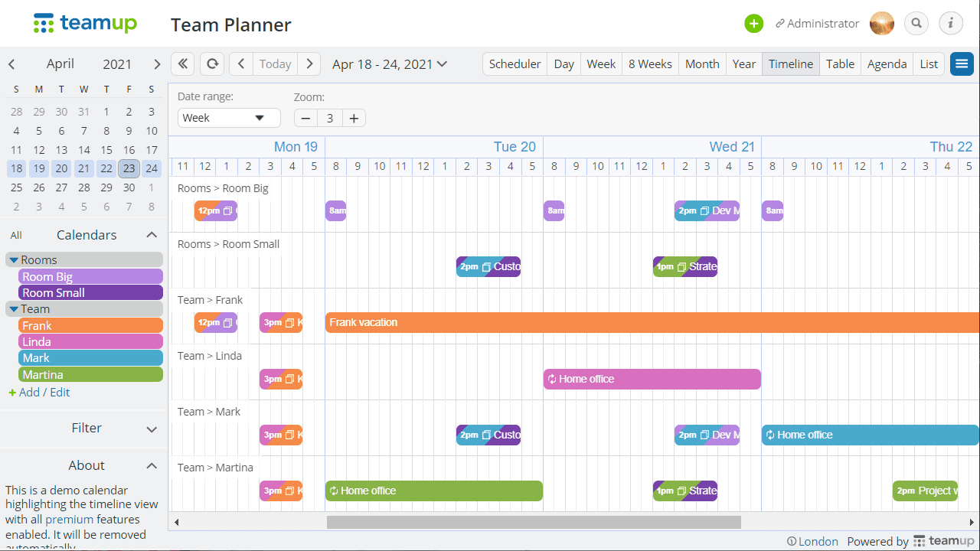Increase zoom level with plus button
Screen dimensions: 980x551
click(x=354, y=118)
